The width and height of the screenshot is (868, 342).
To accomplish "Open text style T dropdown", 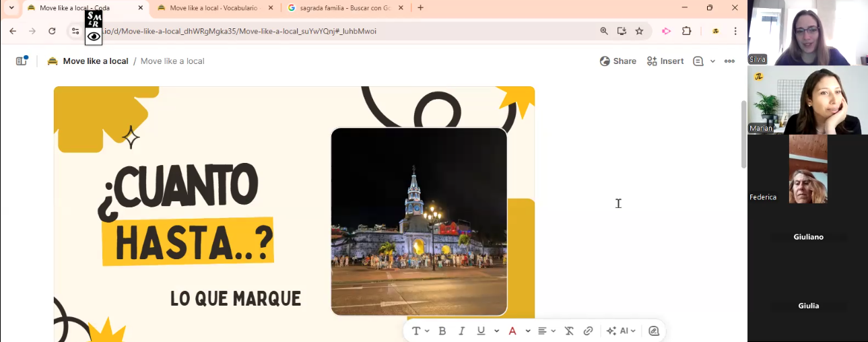I will pyautogui.click(x=420, y=331).
